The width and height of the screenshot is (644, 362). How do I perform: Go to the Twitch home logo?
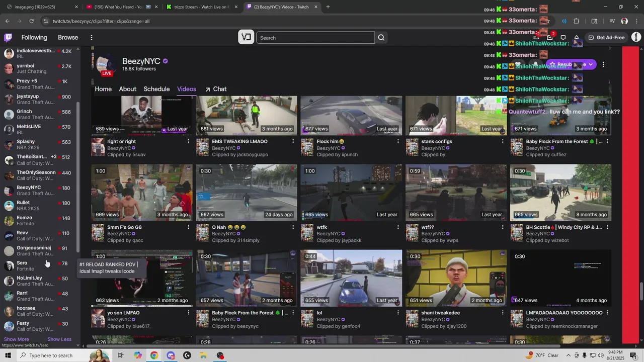click(8, 38)
